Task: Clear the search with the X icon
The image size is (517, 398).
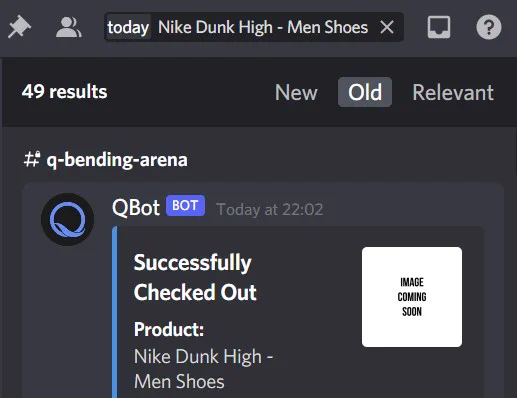Action: pos(387,27)
